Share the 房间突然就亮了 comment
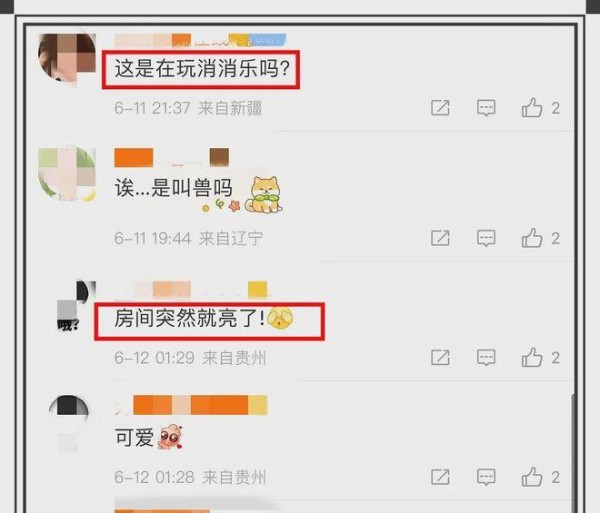The image size is (600, 513). [x=440, y=357]
